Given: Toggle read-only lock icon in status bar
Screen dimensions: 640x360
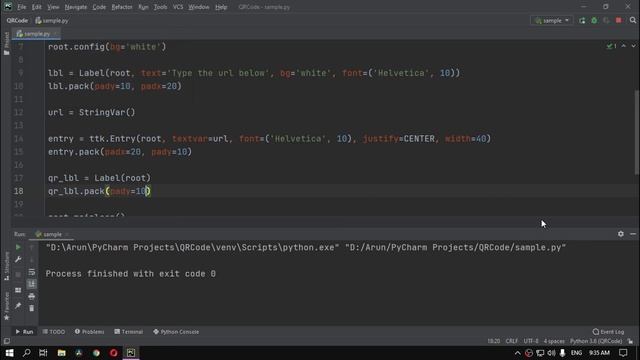Looking at the screenshot, I should tap(631, 341).
